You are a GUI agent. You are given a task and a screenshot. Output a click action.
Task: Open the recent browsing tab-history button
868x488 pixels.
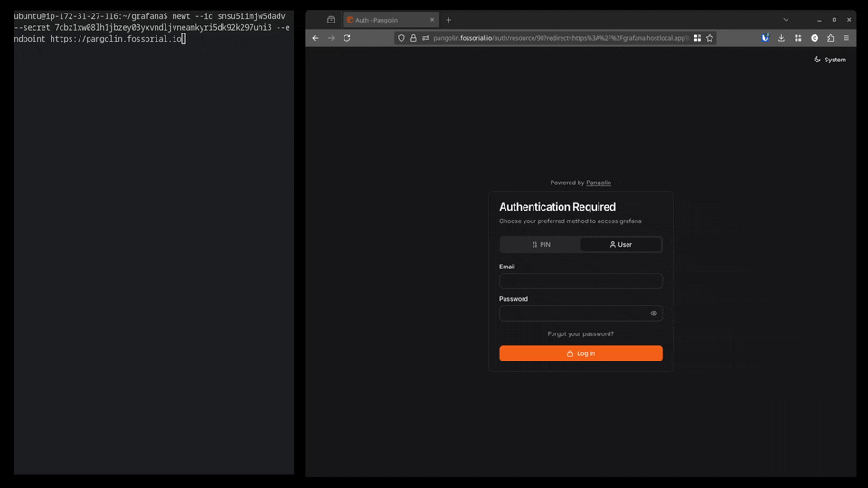coord(331,20)
